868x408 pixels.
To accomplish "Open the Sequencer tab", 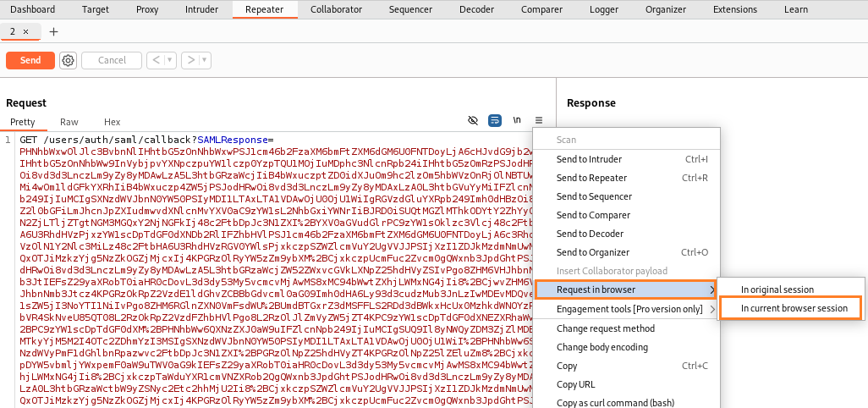I will pyautogui.click(x=410, y=9).
